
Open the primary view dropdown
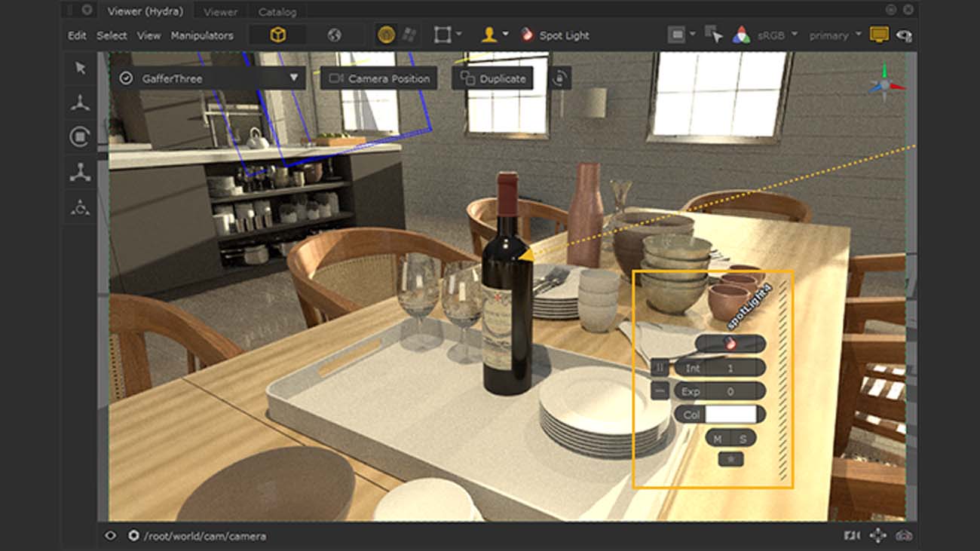pos(834,35)
